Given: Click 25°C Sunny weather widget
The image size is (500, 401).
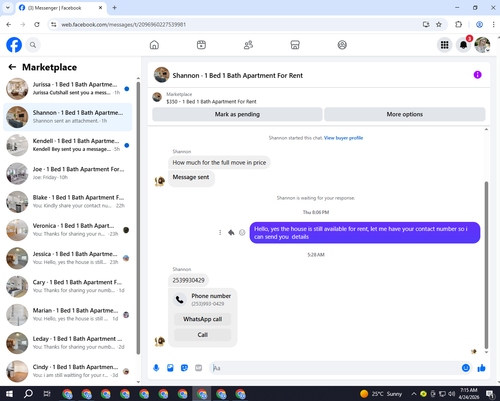Looking at the screenshot, I should (381, 394).
